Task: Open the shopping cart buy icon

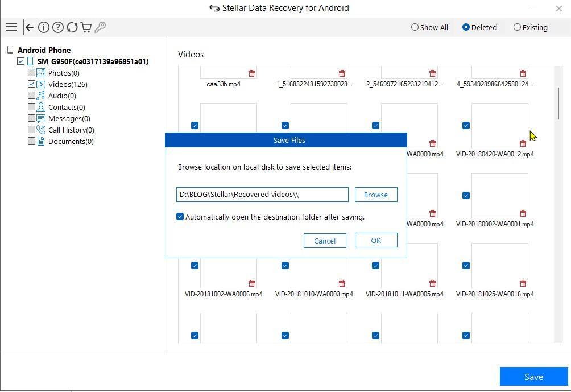Action: [x=86, y=27]
